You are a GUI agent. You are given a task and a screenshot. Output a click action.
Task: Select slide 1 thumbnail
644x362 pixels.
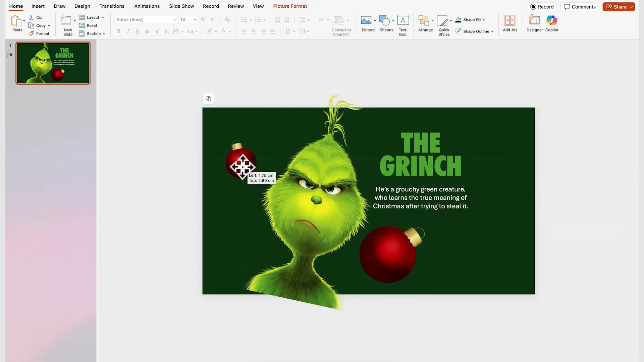pos(53,63)
